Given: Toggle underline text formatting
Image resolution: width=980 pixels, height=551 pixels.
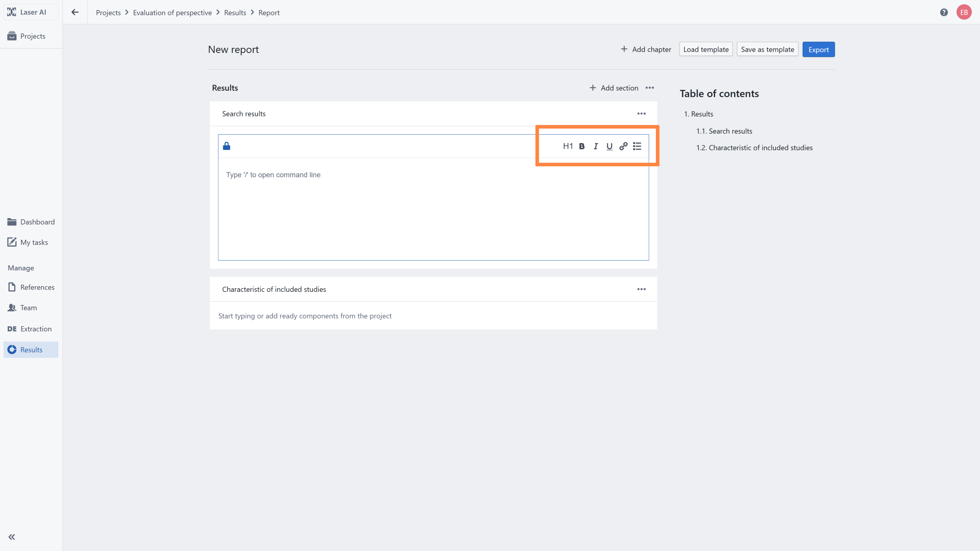Looking at the screenshot, I should click(609, 146).
